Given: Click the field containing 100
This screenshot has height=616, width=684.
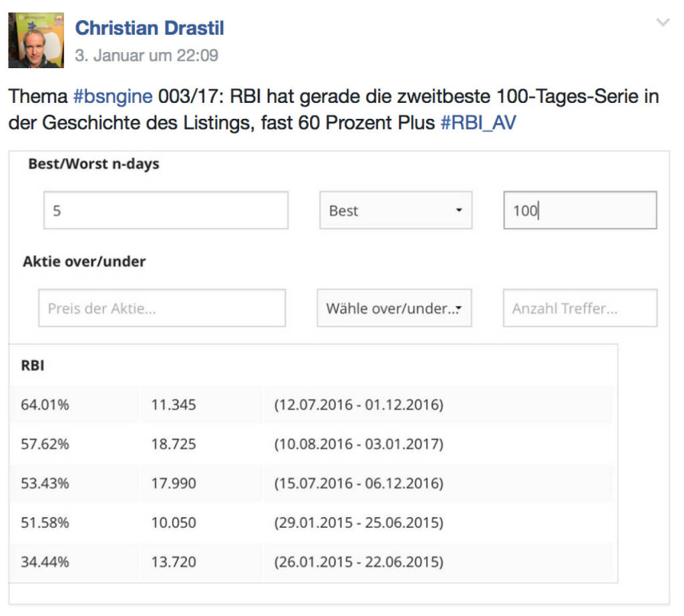Looking at the screenshot, I should 580,210.
